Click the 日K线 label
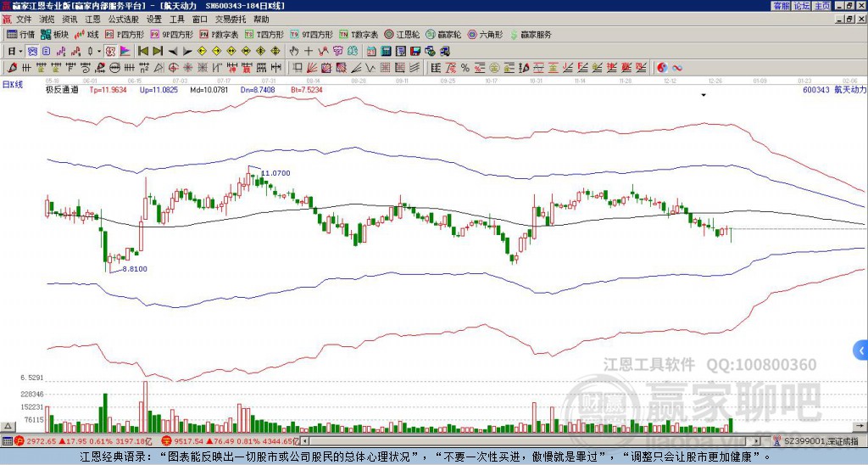Screen dimensions: 868x465 pos(13,85)
